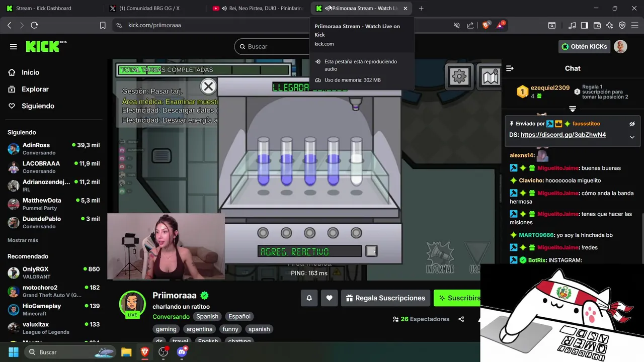Screen dimensions: 644x362
Task: Open the recommended HioGameplay channel
Action: (x=54, y=309)
